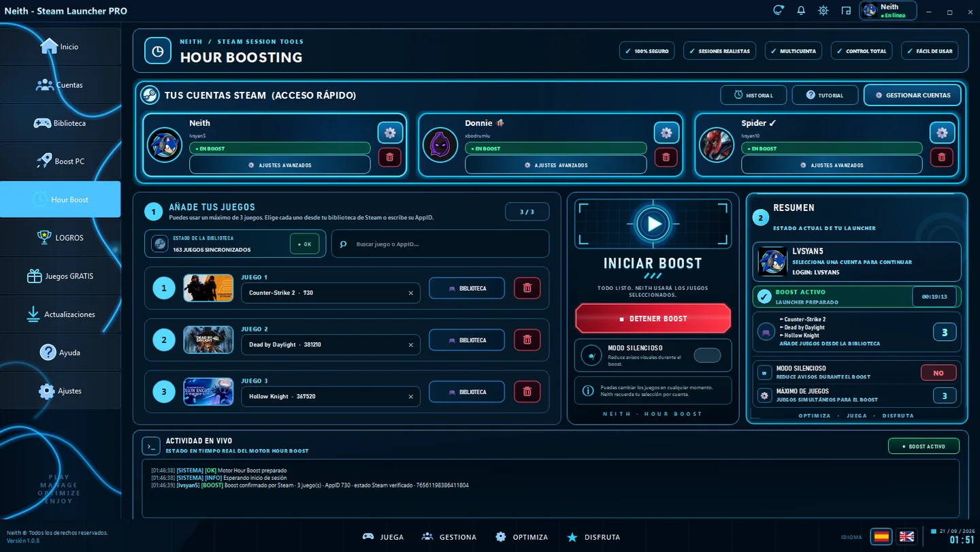
Task: Click the NO value for Modo Silencioso
Action: point(938,372)
